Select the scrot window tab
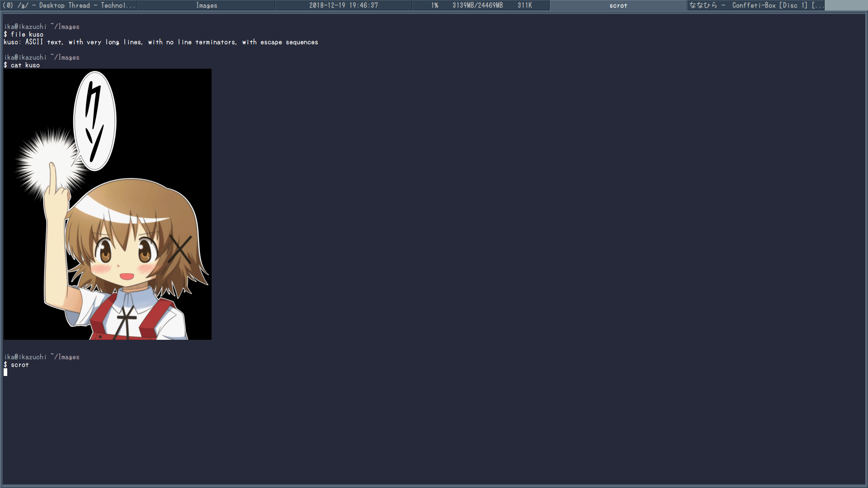 (618, 5)
